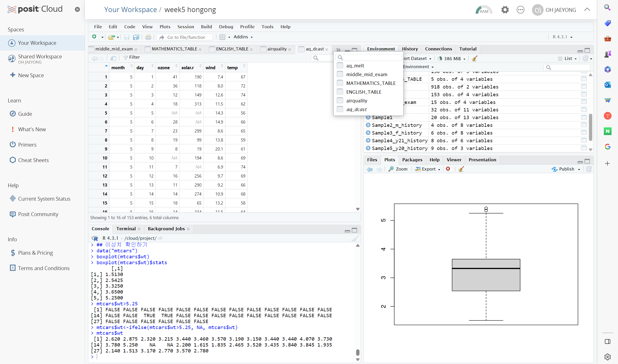618x364 pixels.
Task: Toggle Filter in data viewer
Action: tap(132, 57)
